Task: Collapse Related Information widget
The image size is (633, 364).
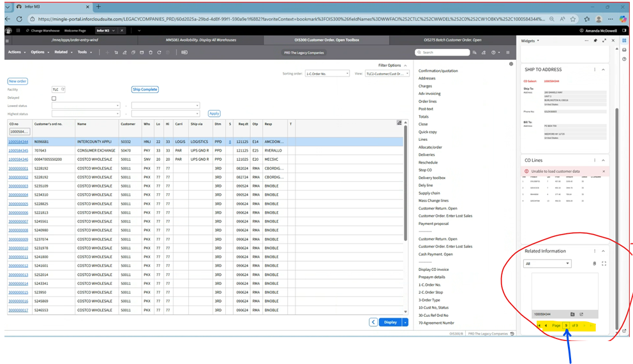Action: click(x=603, y=251)
